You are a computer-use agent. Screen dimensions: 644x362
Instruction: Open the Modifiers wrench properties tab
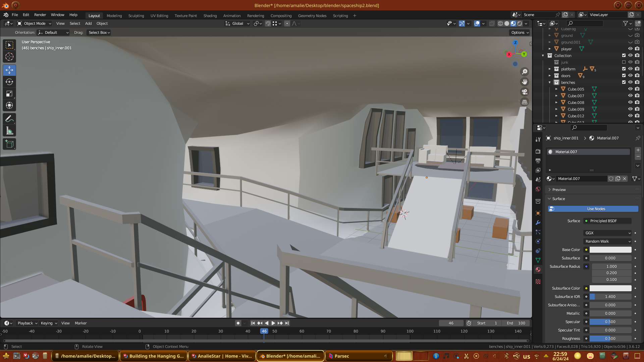point(538,223)
